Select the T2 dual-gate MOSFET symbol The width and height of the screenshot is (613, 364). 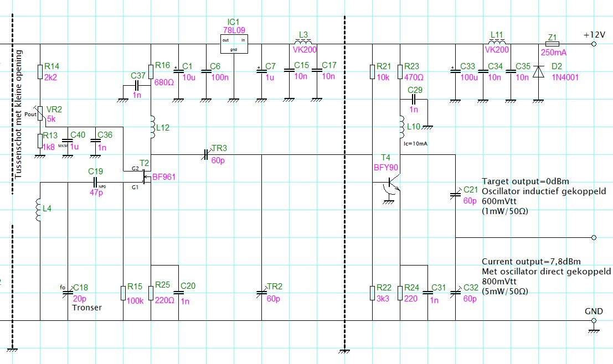point(147,176)
